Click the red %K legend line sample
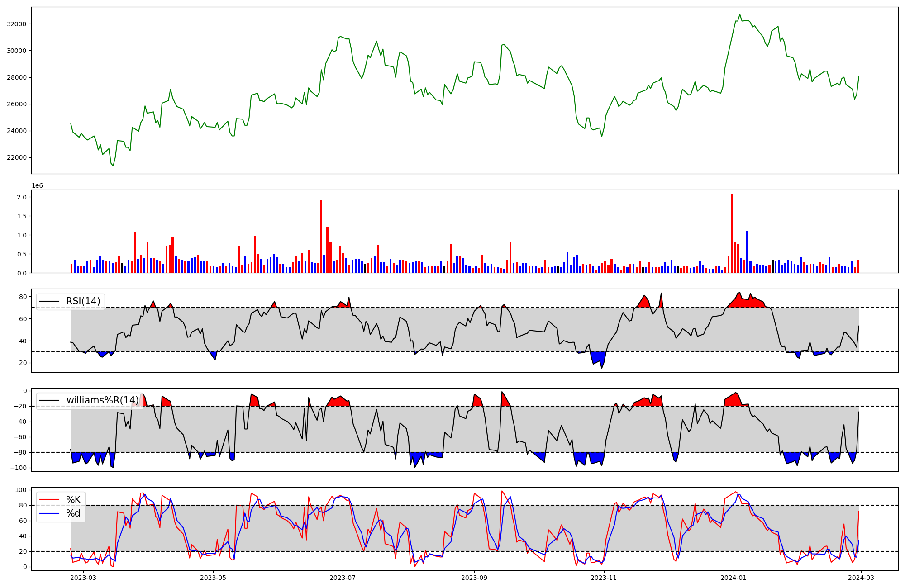 [x=49, y=500]
